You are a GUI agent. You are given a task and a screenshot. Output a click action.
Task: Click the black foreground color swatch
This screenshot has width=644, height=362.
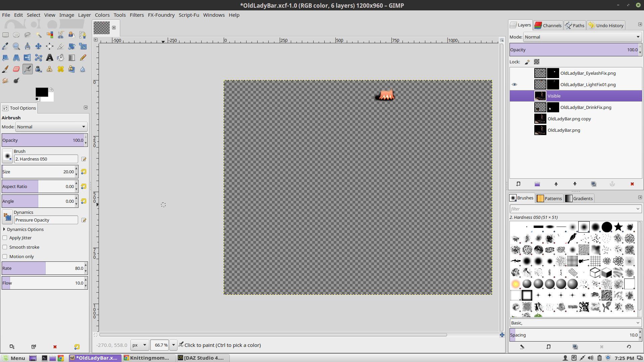[41, 92]
